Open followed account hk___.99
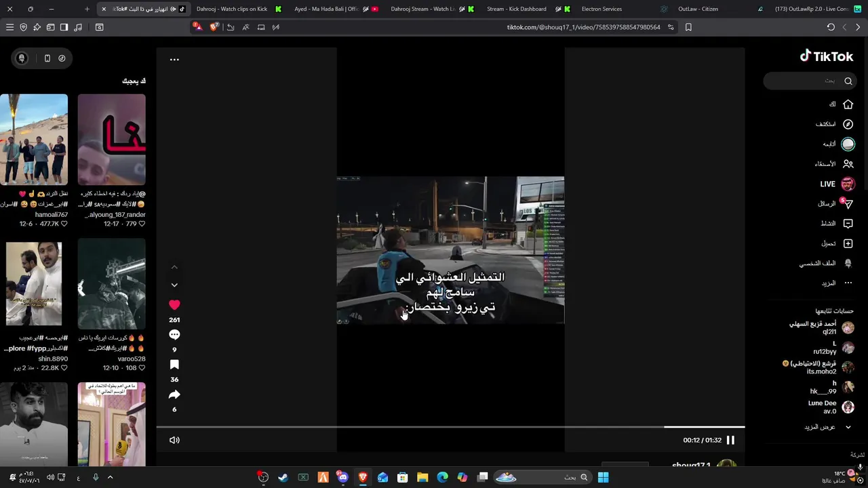Viewport: 868px width, 488px height. pyautogui.click(x=831, y=387)
